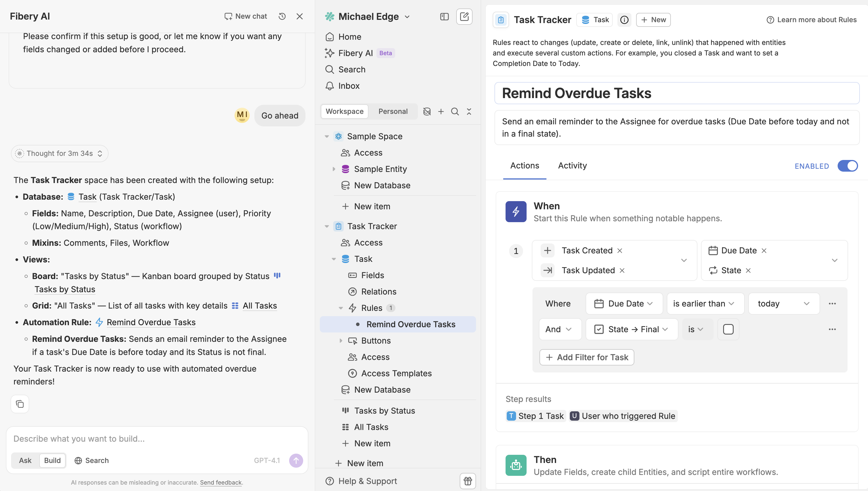868x491 pixels.
Task: Open the 'is earlier than' operator dropdown
Action: (x=704, y=304)
